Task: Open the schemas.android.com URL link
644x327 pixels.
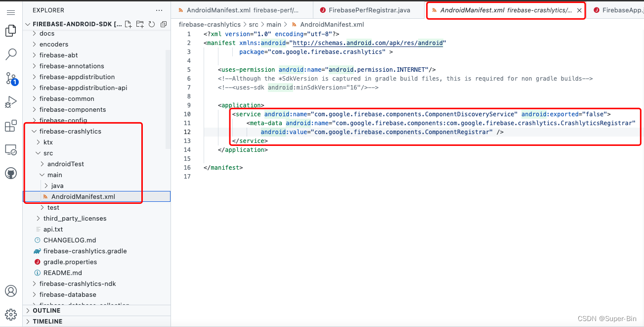Action: coord(368,43)
